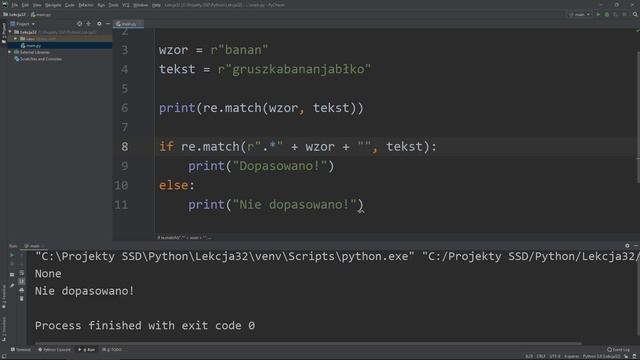Click the else keyword on line 10
Viewport: 640px width, 360px height.
(173, 185)
